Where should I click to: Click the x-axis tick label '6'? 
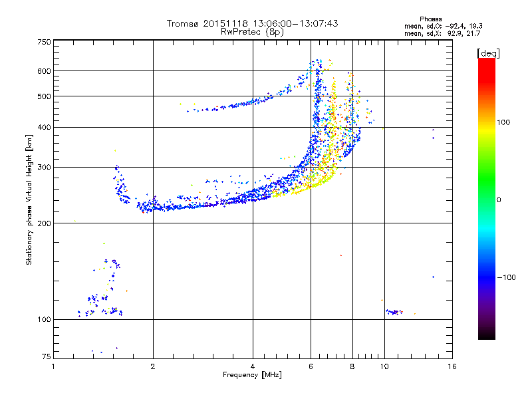pyautogui.click(x=311, y=366)
